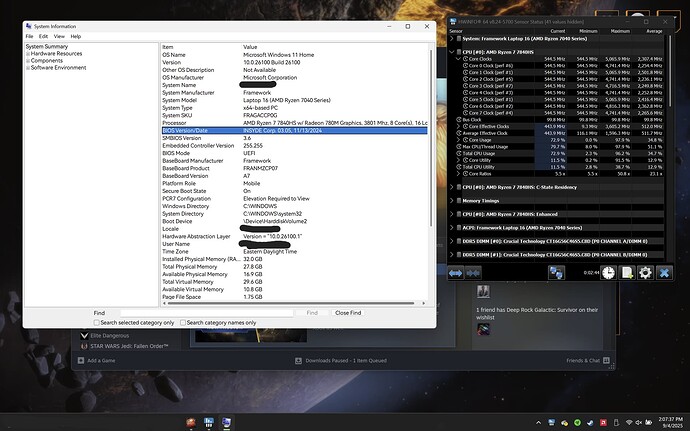Click the Find what input field
The width and height of the screenshot is (690, 431).
[207, 313]
